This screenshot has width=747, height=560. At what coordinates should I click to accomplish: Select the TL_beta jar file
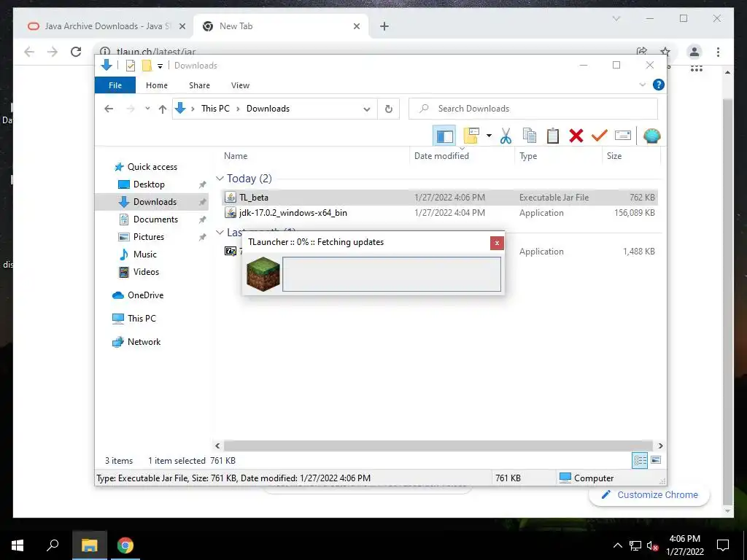[x=440, y=197]
